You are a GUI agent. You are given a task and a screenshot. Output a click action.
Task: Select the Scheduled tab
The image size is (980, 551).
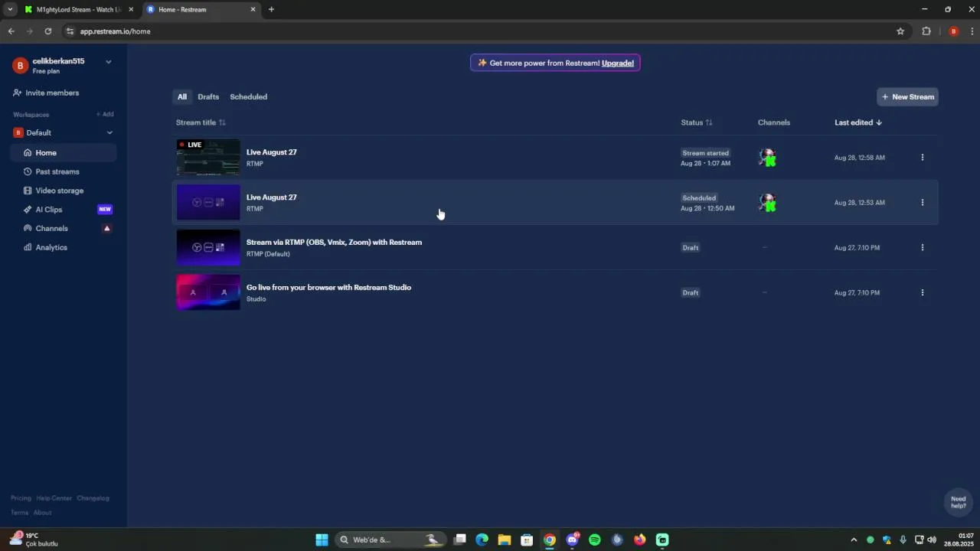pyautogui.click(x=249, y=96)
